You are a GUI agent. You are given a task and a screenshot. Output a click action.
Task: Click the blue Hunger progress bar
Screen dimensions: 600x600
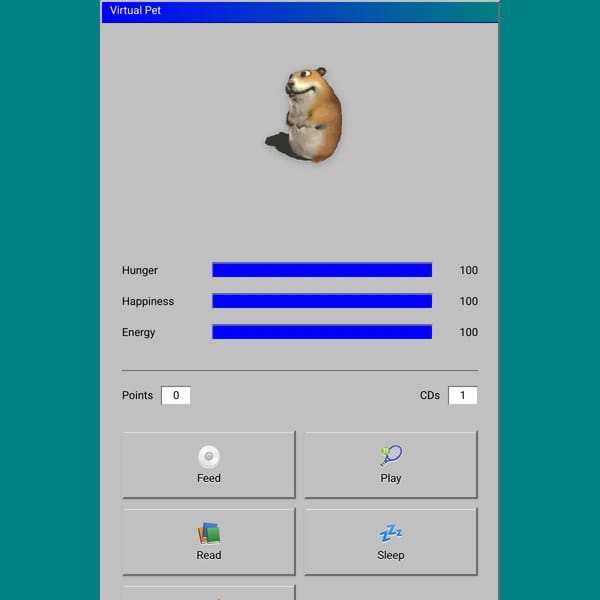point(322,270)
